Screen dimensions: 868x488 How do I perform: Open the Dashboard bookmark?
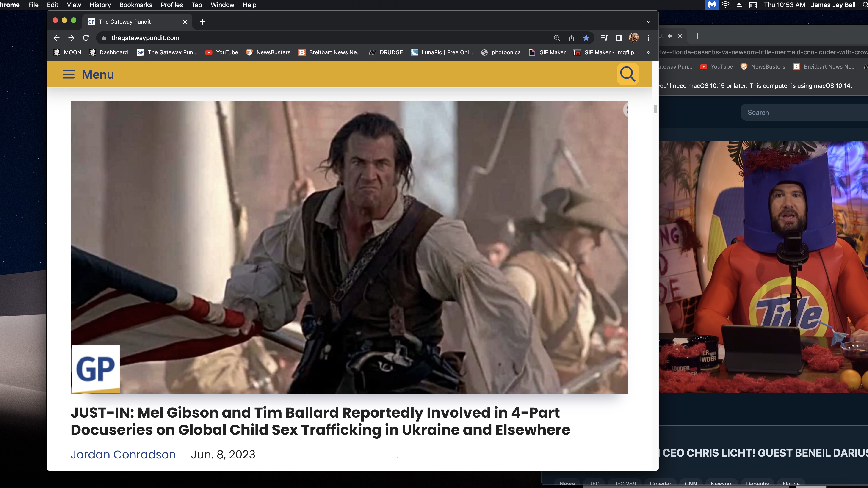point(108,52)
